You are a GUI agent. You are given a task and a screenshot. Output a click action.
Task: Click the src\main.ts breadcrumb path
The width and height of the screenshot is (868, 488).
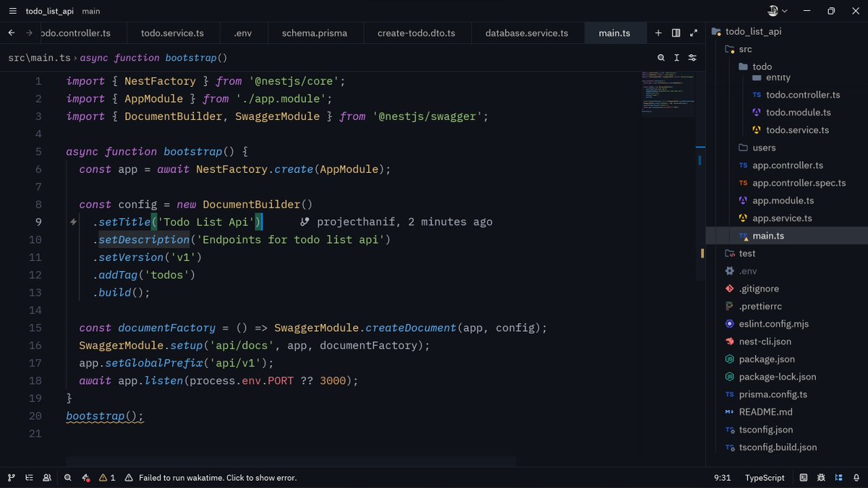(40, 58)
